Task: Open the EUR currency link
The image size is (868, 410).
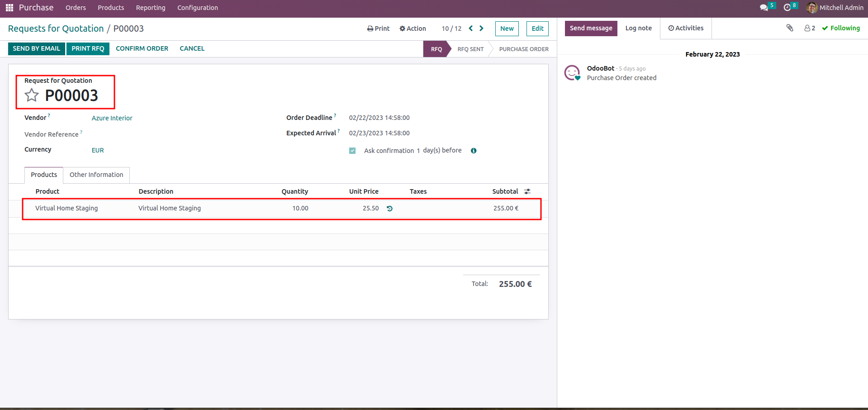Action: pos(98,150)
